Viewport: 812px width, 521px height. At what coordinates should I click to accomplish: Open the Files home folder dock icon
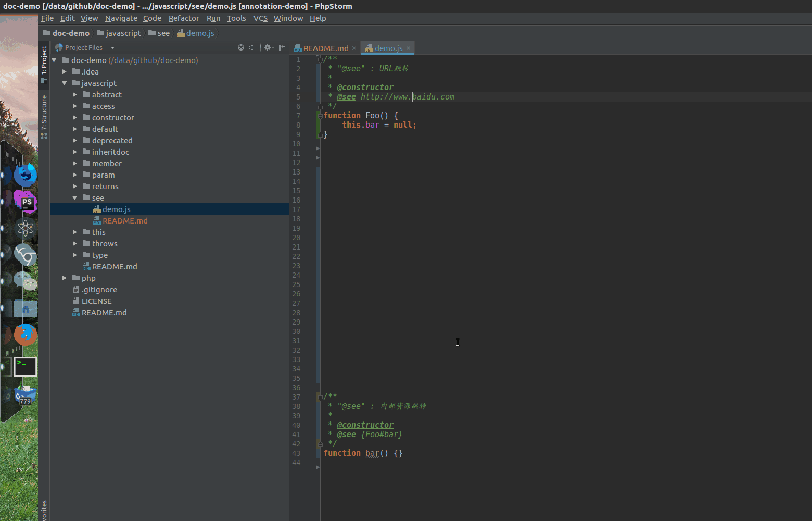tap(26, 308)
